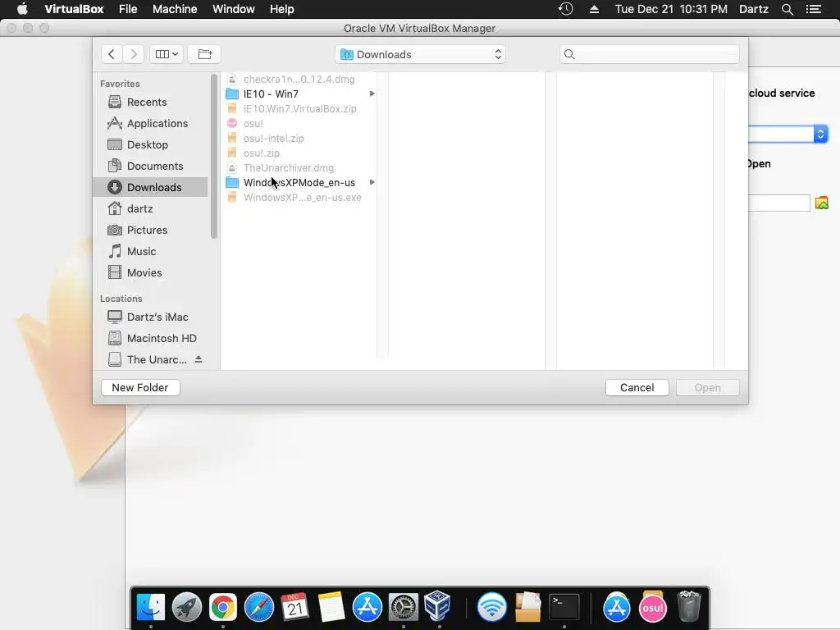Open the Help menu
The width and height of the screenshot is (840, 630).
pyautogui.click(x=282, y=9)
